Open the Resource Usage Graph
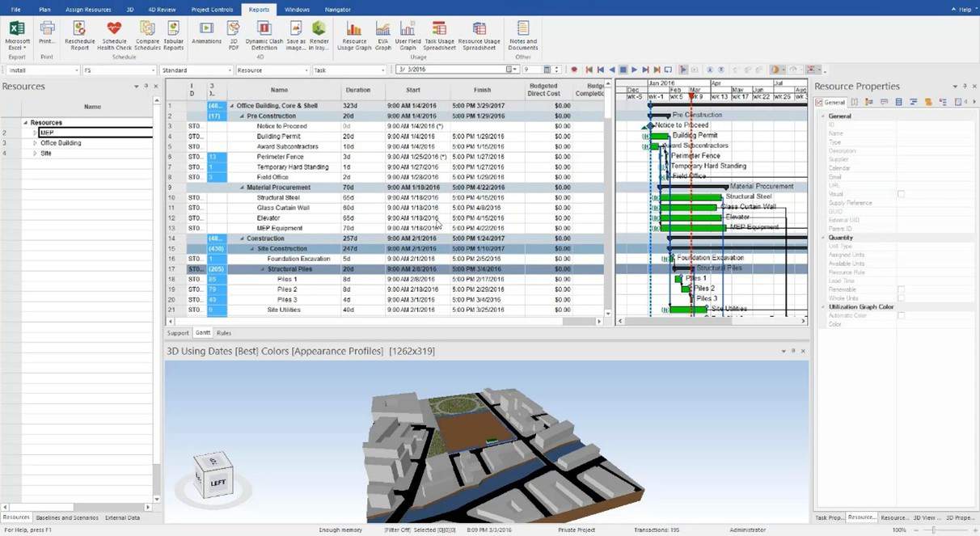This screenshot has width=980, height=536. [x=354, y=34]
